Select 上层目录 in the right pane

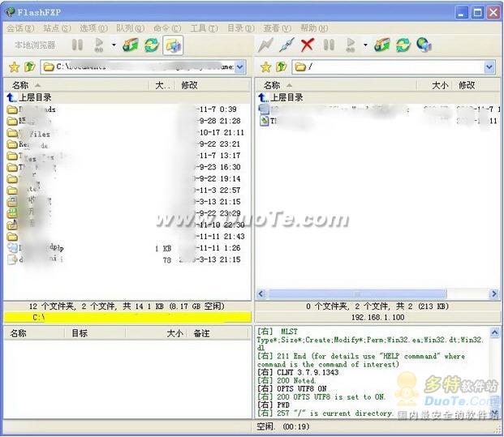pyautogui.click(x=378, y=97)
